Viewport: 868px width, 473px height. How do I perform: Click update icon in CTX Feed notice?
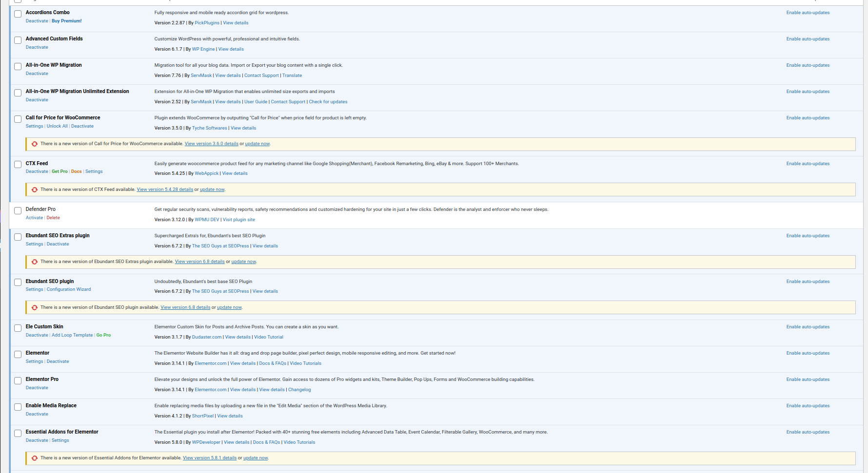35,190
